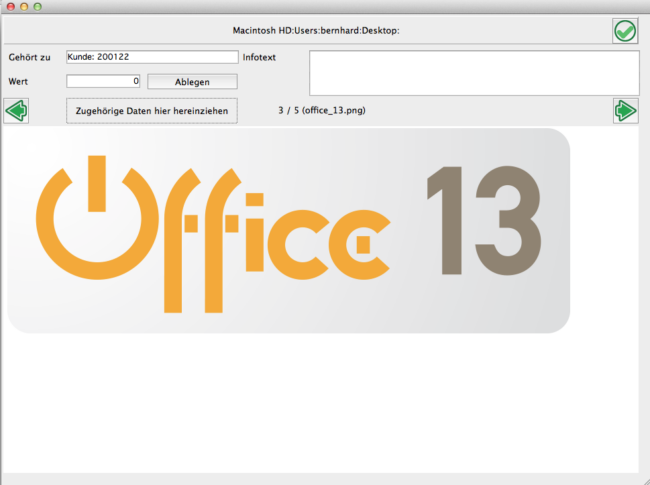Minimize the window using the yellow button
The image size is (650, 485).
(x=24, y=7)
